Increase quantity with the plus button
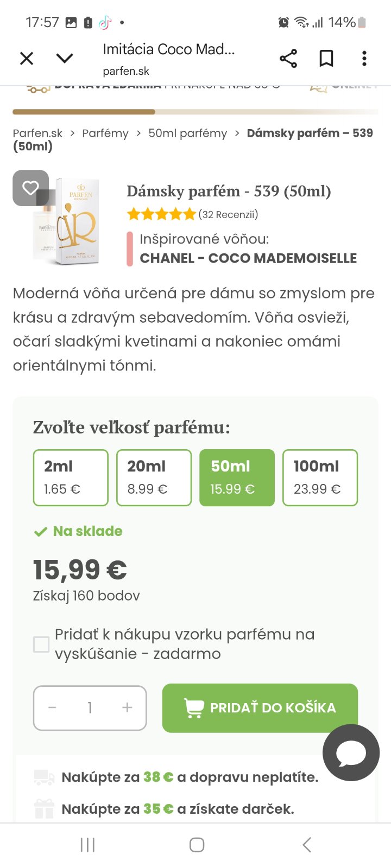The height and width of the screenshot is (868, 391). 127,707
